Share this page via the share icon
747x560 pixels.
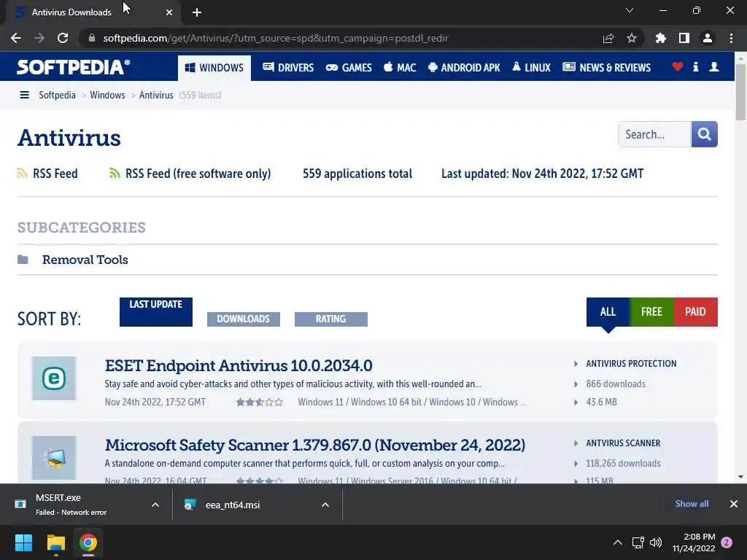[x=608, y=38]
